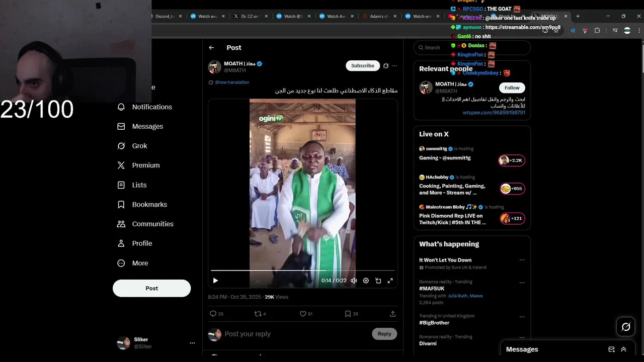The height and width of the screenshot is (362, 644).
Task: Click the repost icon with 4
Action: tap(260, 314)
